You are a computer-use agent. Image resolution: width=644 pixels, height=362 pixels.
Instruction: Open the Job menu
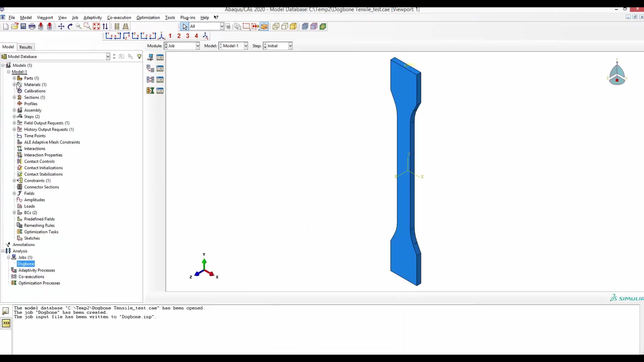pos(75,17)
